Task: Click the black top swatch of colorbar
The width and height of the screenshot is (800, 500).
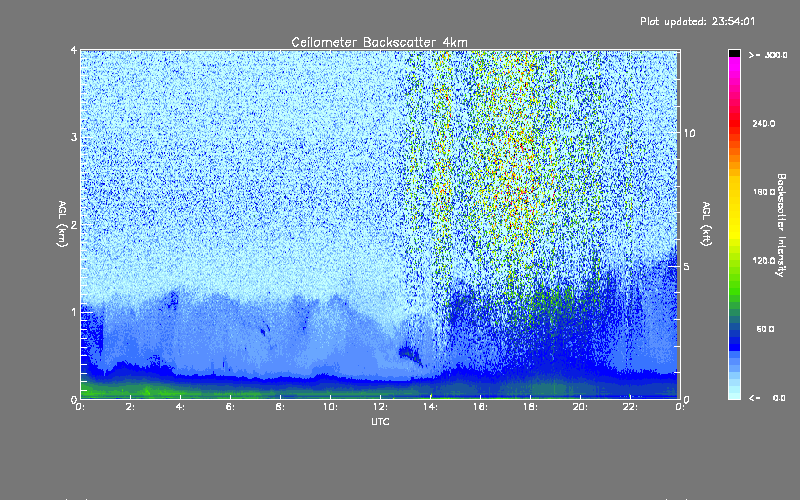Action: pyautogui.click(x=734, y=53)
